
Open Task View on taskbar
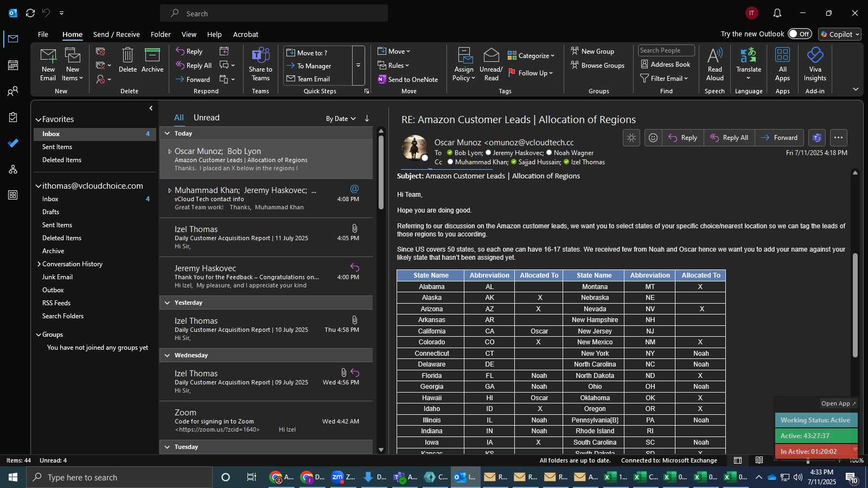[251, 477]
